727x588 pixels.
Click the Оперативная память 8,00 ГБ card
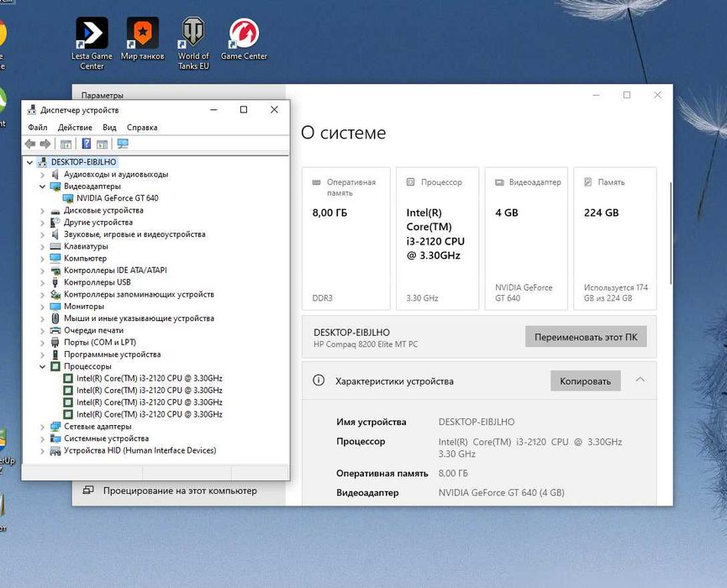click(346, 239)
